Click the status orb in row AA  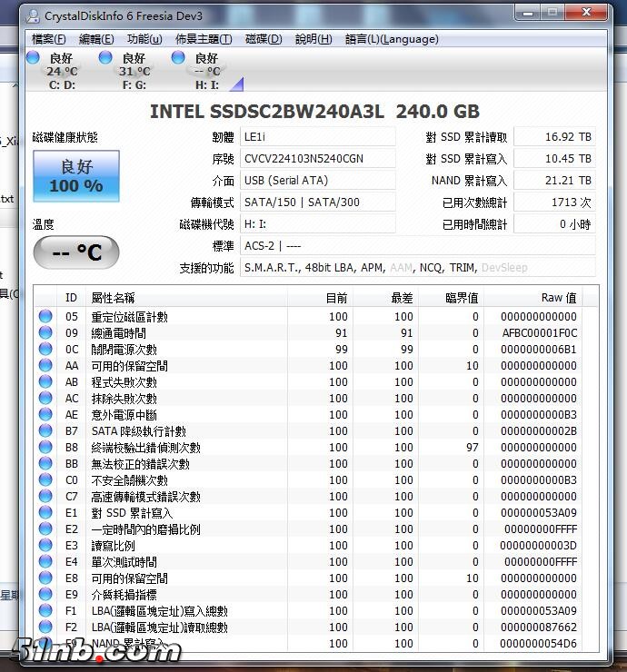(x=45, y=365)
